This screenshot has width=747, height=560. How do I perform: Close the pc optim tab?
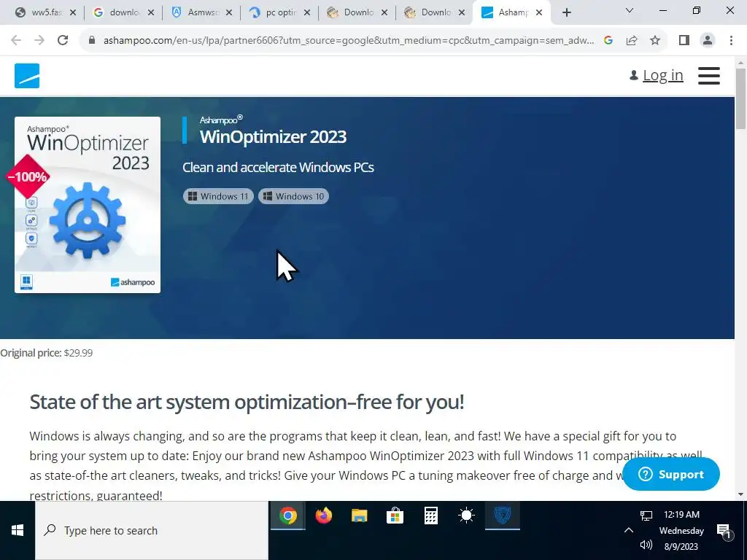click(307, 13)
